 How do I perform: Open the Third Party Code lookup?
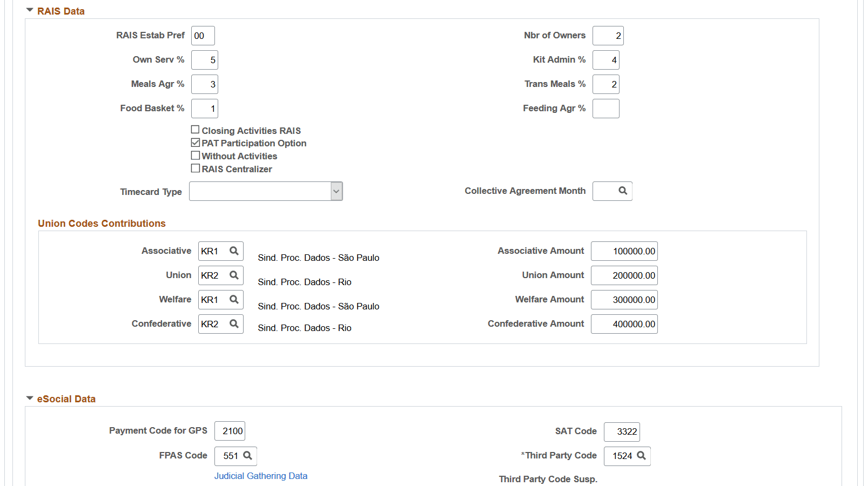click(x=641, y=456)
